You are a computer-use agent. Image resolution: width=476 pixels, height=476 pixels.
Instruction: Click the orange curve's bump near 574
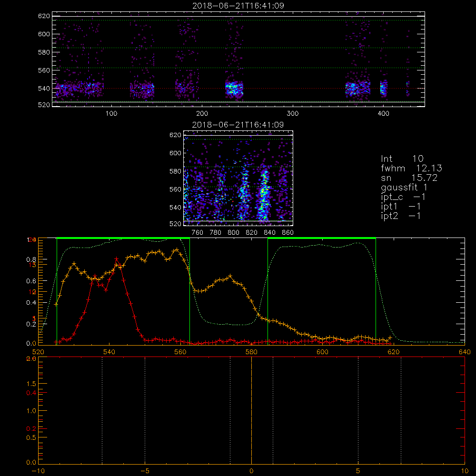(230, 276)
